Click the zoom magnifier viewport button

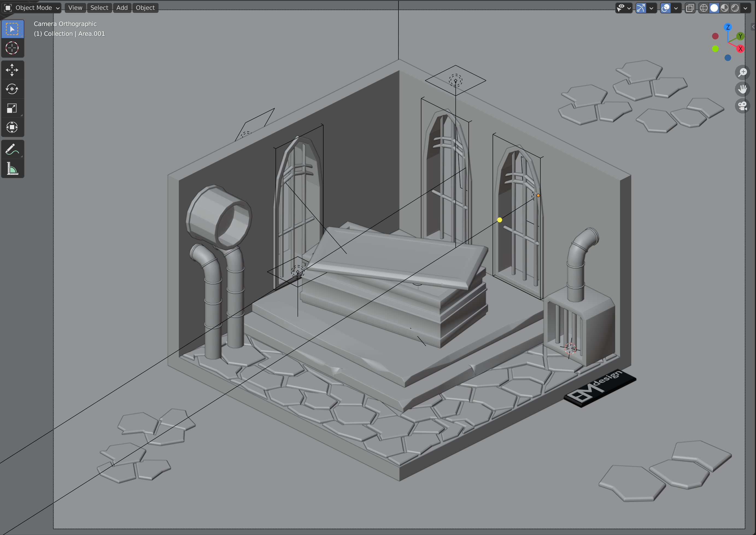click(x=743, y=72)
